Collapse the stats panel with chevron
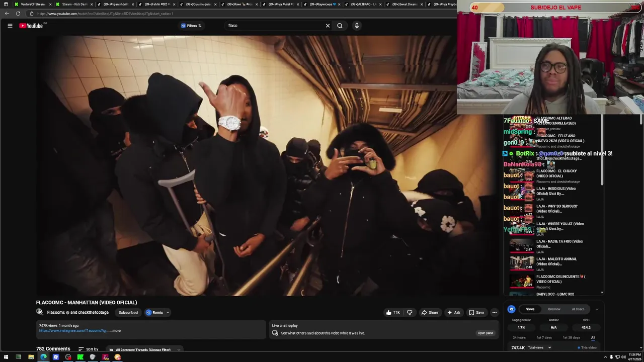 [x=597, y=309]
